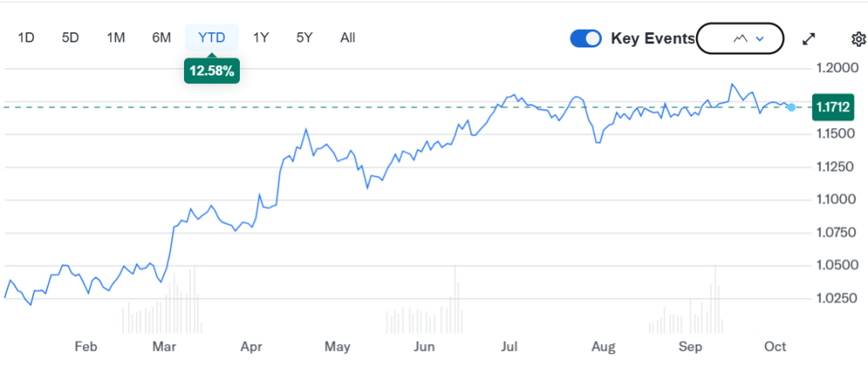
Task: Expand chart to fullscreen view
Action: pos(809,39)
